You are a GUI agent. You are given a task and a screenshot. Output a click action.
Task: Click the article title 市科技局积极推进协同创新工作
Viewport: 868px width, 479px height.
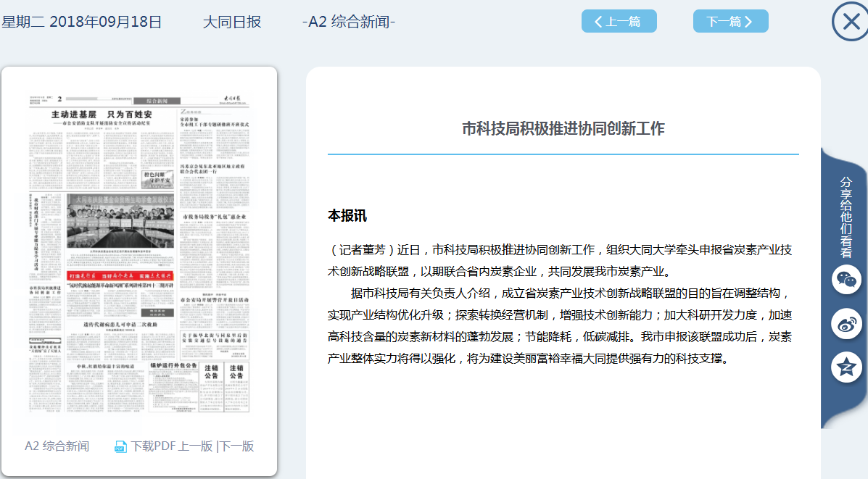(x=563, y=128)
